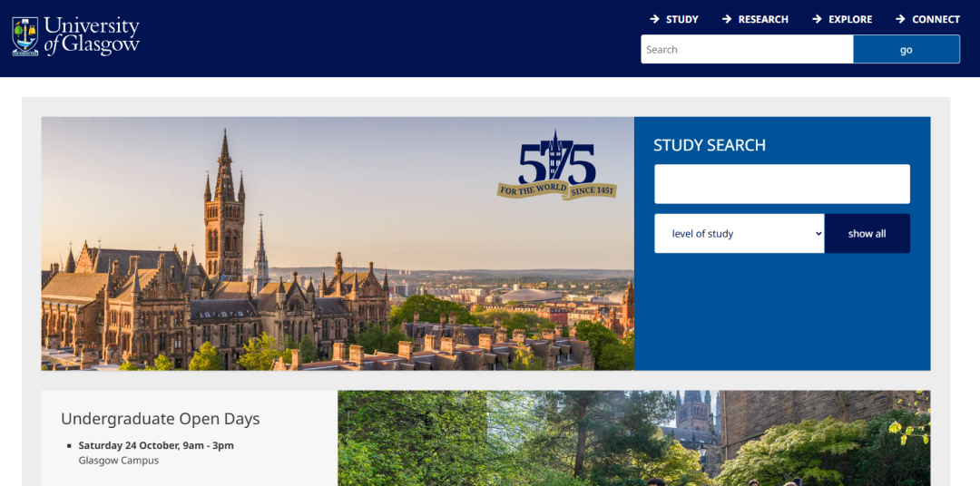
Task: Click the show all button
Action: pos(867,234)
